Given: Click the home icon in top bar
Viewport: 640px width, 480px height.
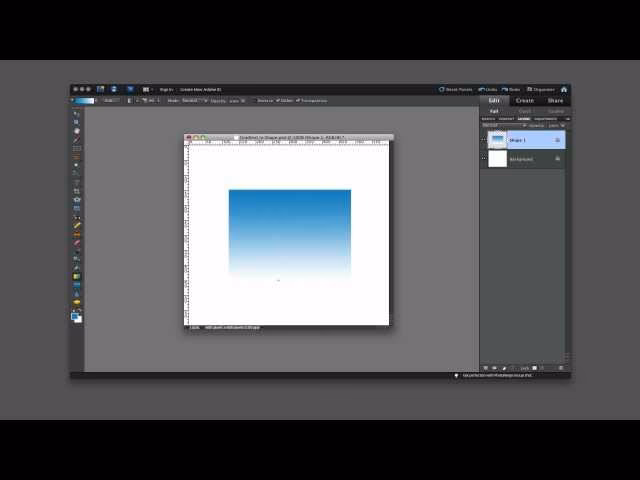Looking at the screenshot, I should (x=564, y=89).
